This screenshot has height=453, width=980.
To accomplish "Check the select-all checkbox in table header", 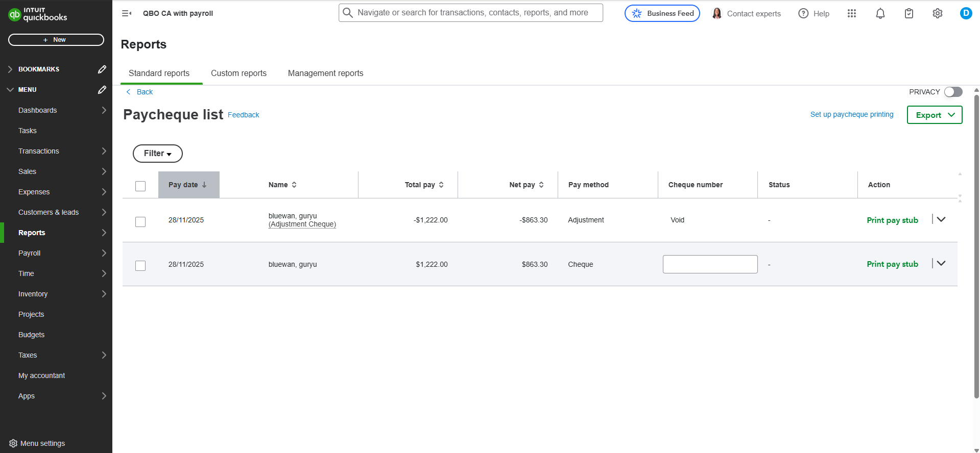I will tap(140, 186).
